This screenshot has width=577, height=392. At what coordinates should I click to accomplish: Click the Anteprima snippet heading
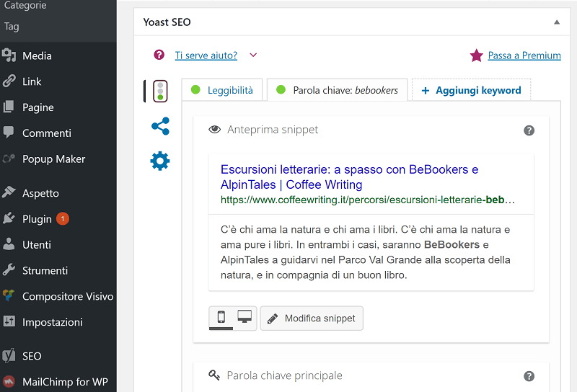pyautogui.click(x=273, y=130)
